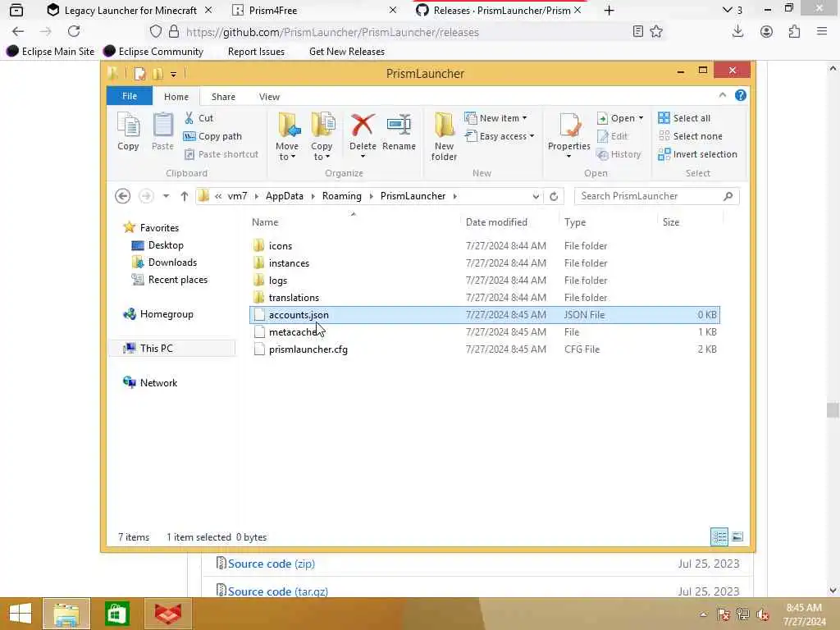The width and height of the screenshot is (840, 630).
Task: Open Source code (tar.gz) link
Action: [x=278, y=591]
